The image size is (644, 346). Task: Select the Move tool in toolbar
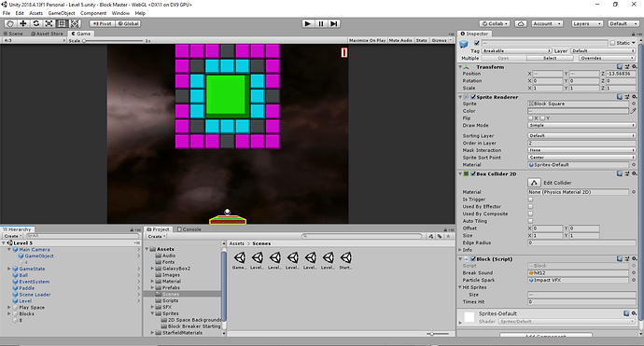tap(23, 24)
